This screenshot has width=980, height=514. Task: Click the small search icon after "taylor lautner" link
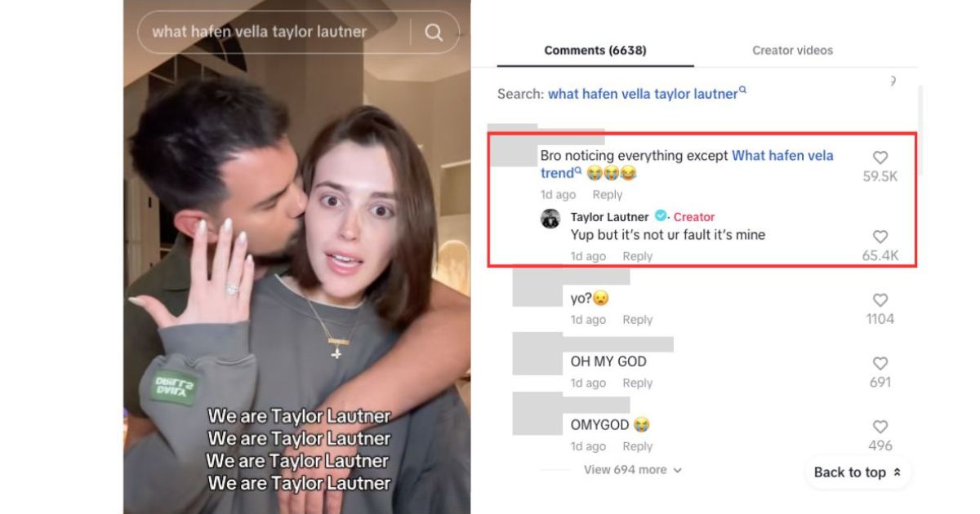(x=742, y=90)
